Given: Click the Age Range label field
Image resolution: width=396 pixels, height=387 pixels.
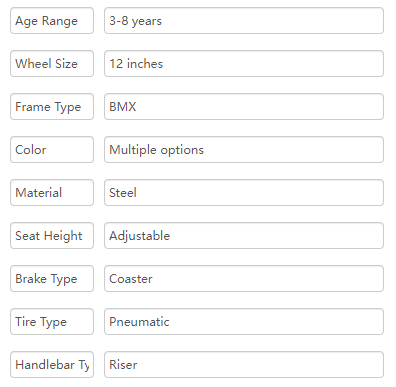Looking at the screenshot, I should (x=52, y=21).
